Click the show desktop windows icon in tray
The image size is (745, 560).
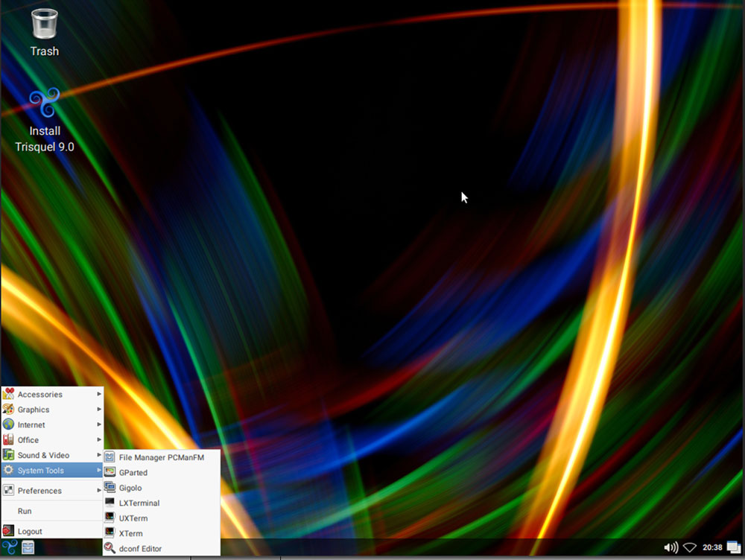tap(734, 548)
